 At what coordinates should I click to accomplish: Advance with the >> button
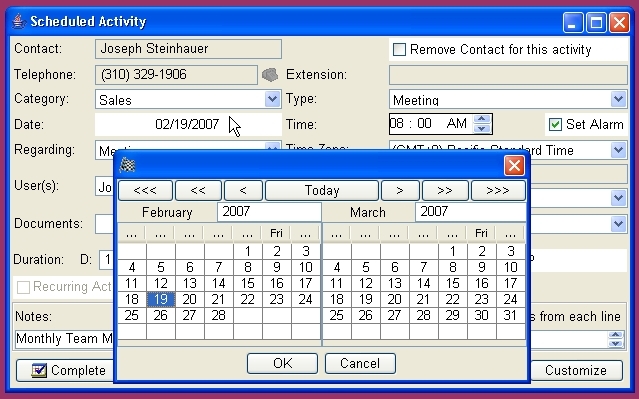pos(445,190)
